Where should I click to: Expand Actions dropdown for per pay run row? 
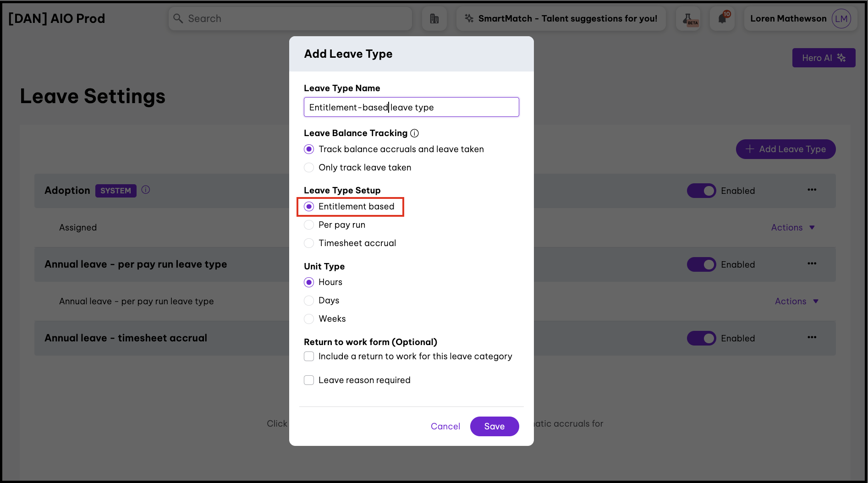[x=797, y=302]
